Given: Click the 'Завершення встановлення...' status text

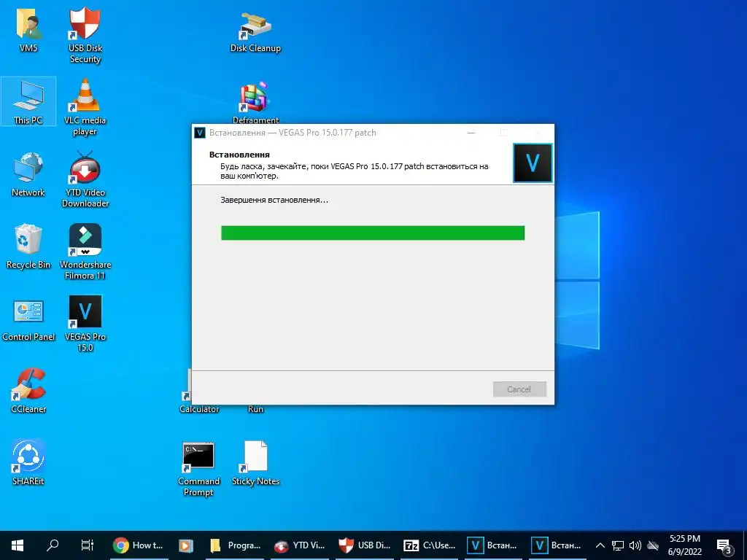Looking at the screenshot, I should coord(274,200).
